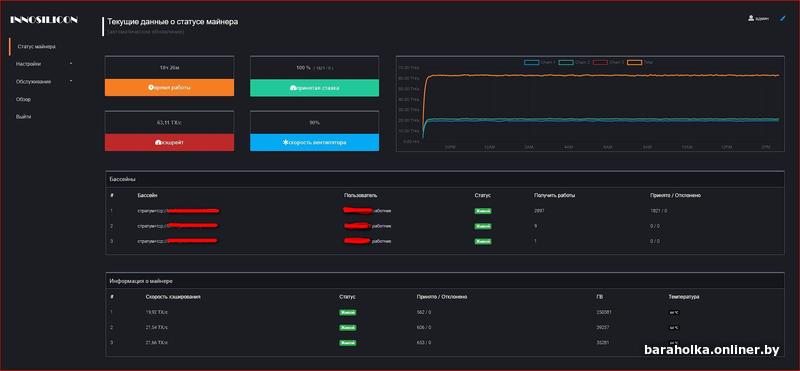Click the clock icon on orange uptime bar
This screenshot has width=800, height=371.
(x=151, y=88)
